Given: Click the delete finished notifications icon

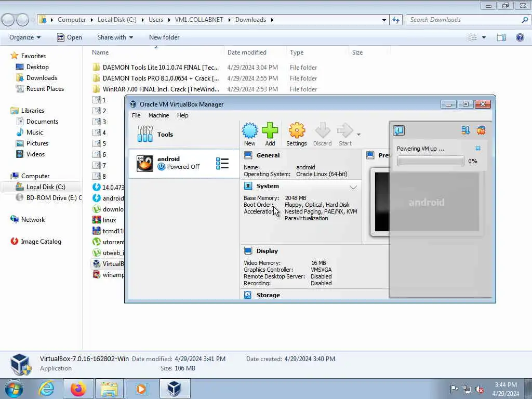Looking at the screenshot, I should pos(481,130).
